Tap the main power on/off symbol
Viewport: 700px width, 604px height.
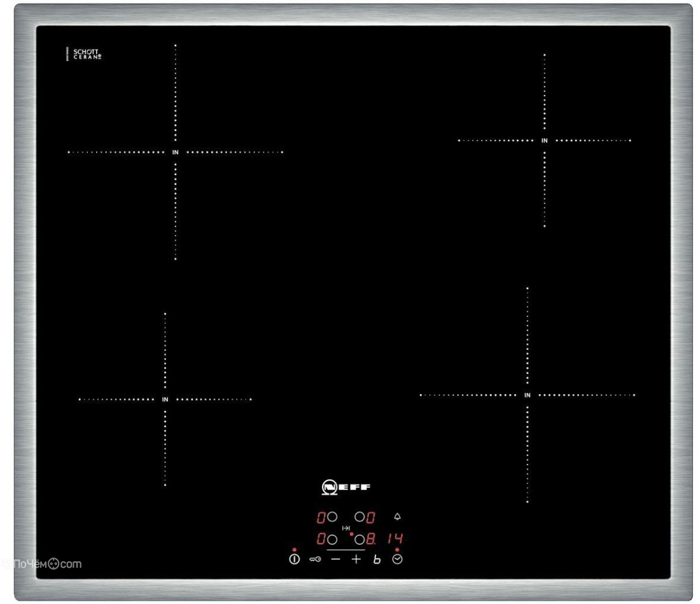(294, 559)
